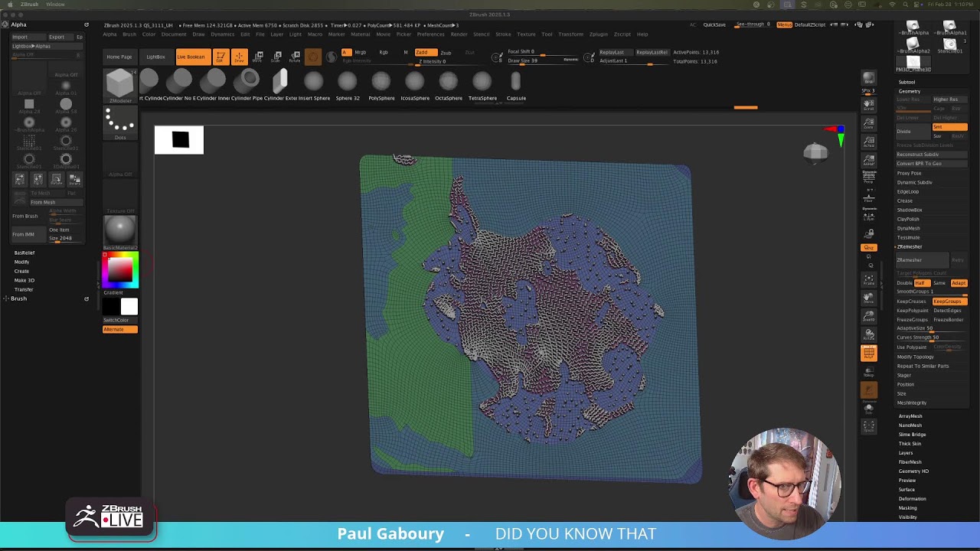This screenshot has width=980, height=551.
Task: Activate Move transform mode icon
Action: click(x=258, y=57)
